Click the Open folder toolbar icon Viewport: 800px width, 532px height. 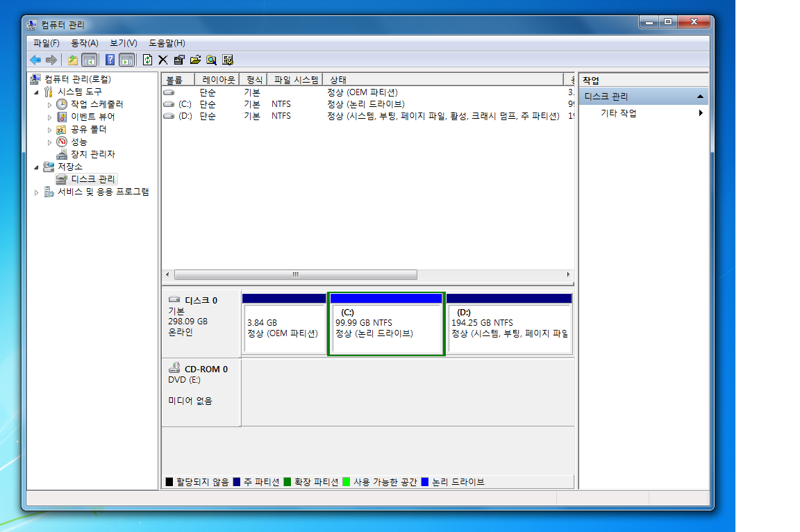(x=195, y=60)
